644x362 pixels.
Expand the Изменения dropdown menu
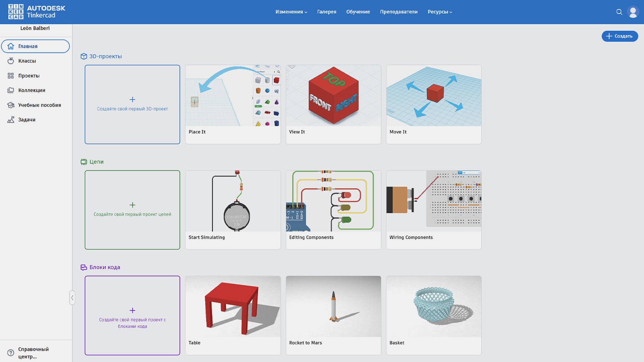tap(291, 12)
